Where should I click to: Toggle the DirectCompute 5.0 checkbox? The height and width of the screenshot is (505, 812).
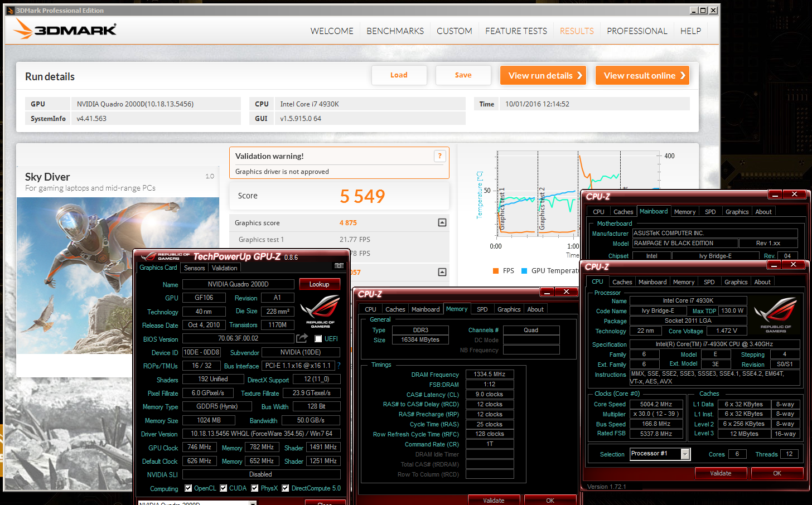click(x=285, y=488)
